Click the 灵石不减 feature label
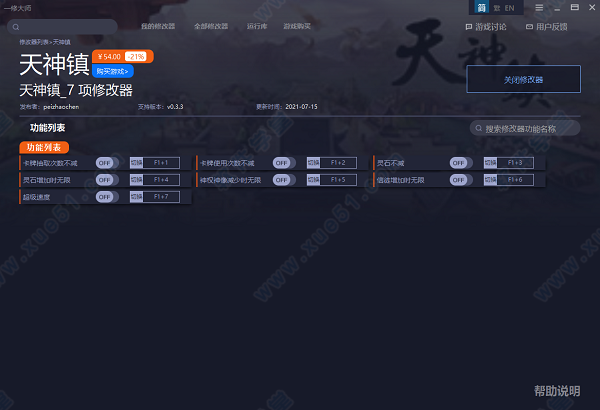The image size is (600, 410). [x=390, y=163]
